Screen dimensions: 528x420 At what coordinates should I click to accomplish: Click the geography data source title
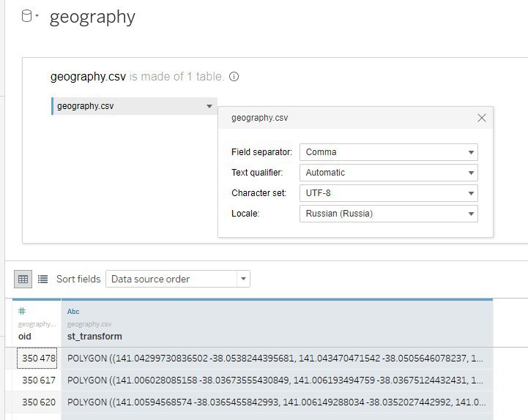click(x=92, y=17)
